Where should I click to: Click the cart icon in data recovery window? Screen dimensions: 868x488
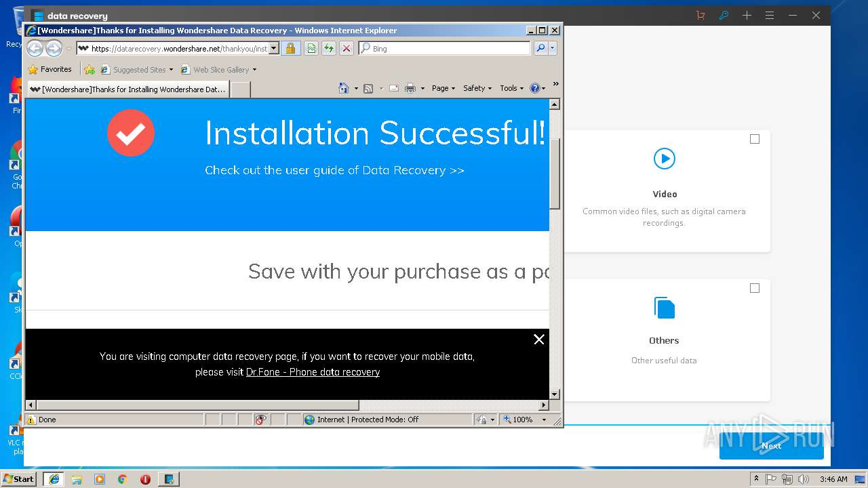click(701, 16)
